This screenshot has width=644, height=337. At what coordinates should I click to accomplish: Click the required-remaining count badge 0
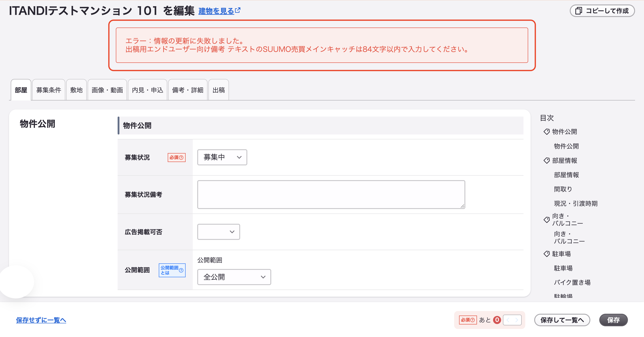pyautogui.click(x=497, y=320)
